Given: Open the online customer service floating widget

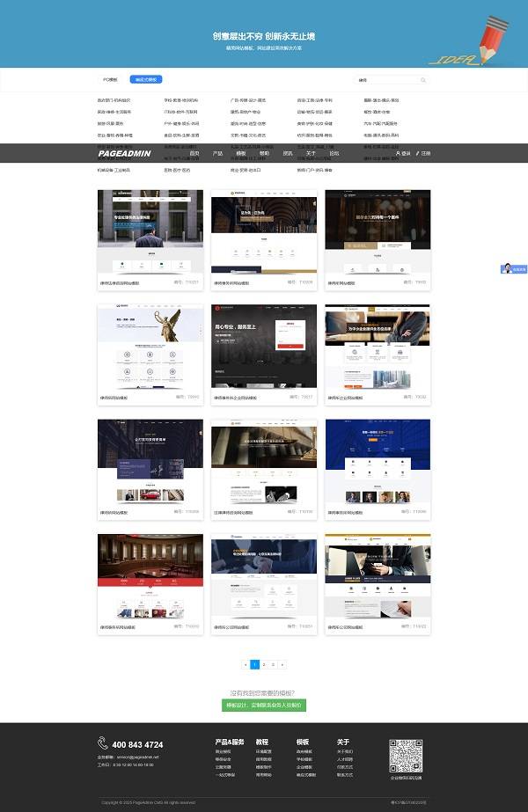Looking at the screenshot, I should tap(513, 269).
